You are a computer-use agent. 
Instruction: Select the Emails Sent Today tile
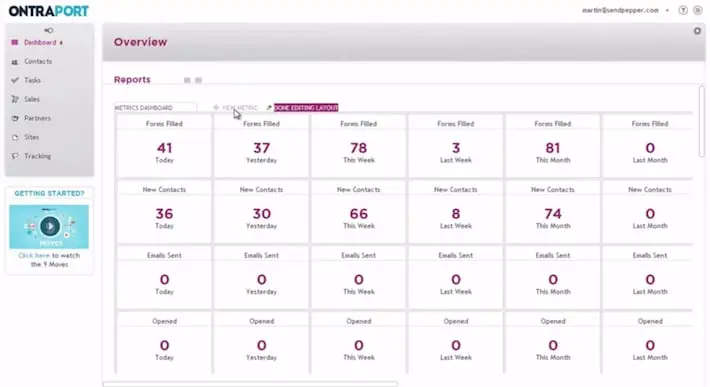(x=164, y=277)
